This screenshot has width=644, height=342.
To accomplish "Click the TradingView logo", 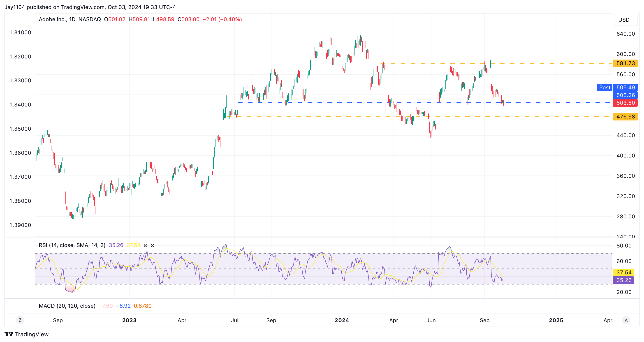I will (26, 334).
